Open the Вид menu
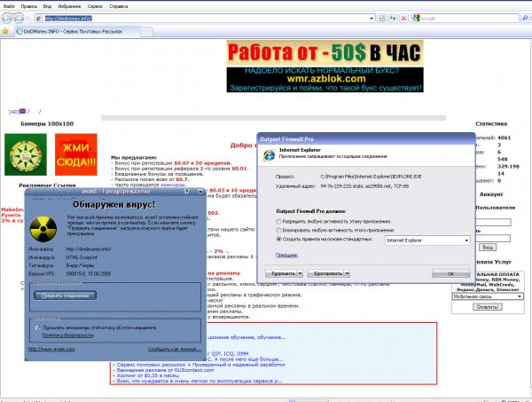Screen dimensions: 532x402 (x=47, y=6)
